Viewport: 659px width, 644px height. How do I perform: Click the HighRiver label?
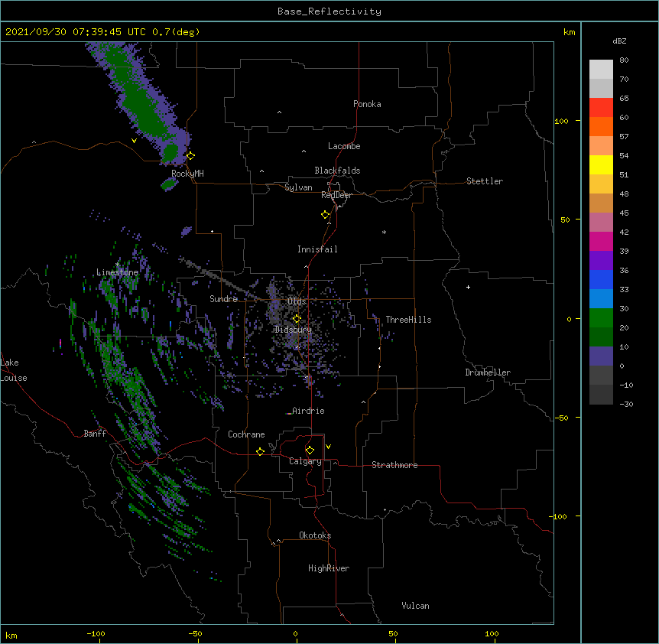coord(329,568)
